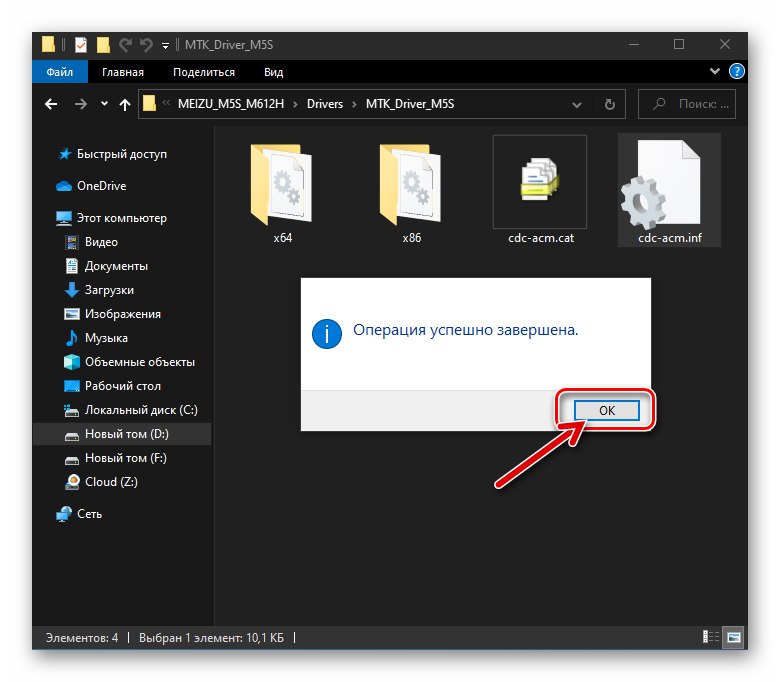Click the address bar folder icon

(x=150, y=103)
